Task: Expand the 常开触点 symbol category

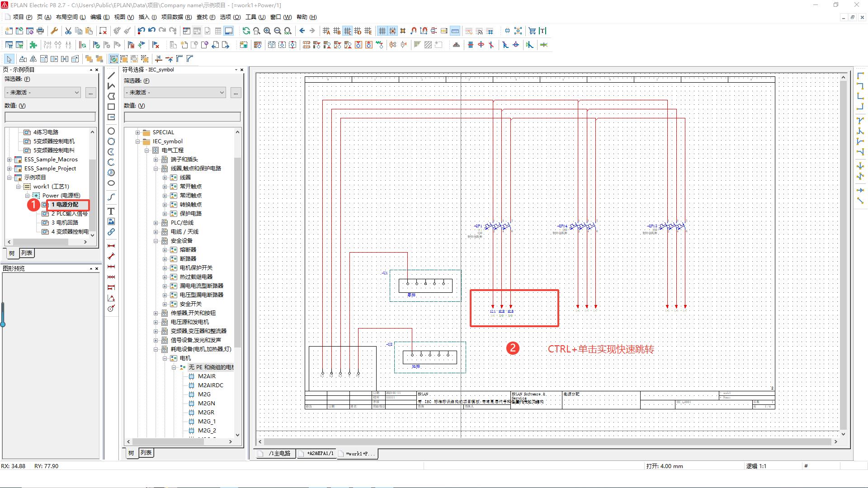Action: 165,187
